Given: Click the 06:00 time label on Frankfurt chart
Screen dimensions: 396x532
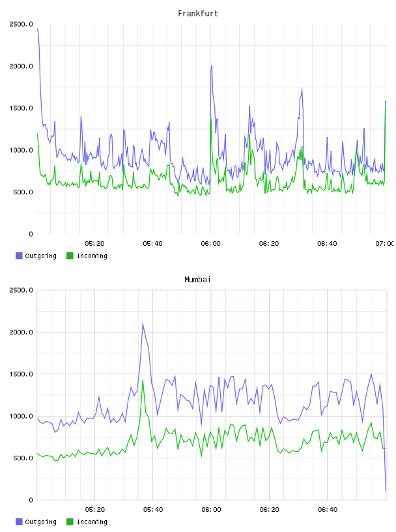Looking at the screenshot, I should (x=210, y=244).
